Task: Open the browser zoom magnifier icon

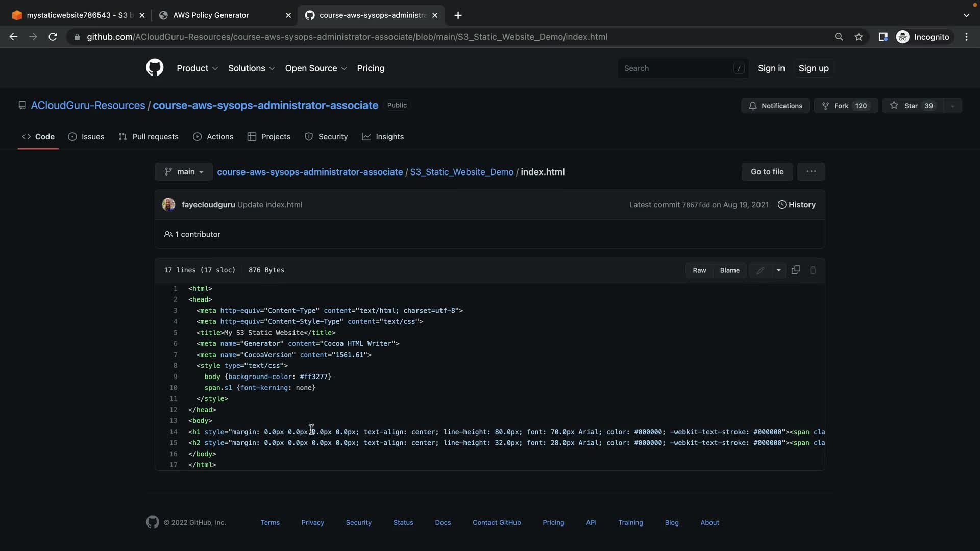Action: click(839, 37)
